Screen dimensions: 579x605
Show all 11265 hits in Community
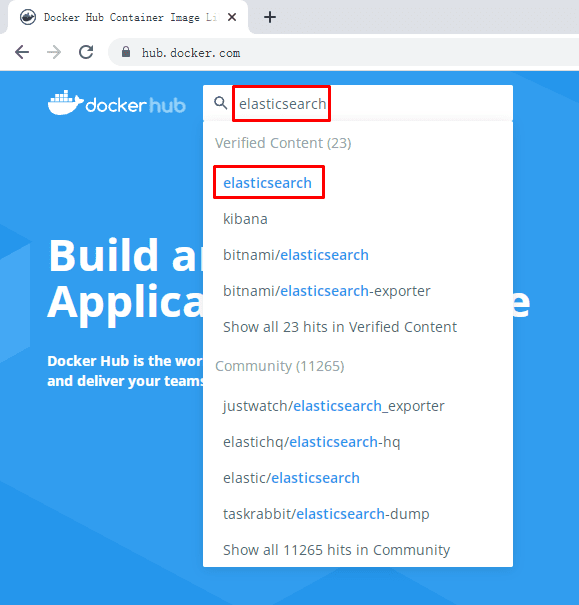point(336,550)
